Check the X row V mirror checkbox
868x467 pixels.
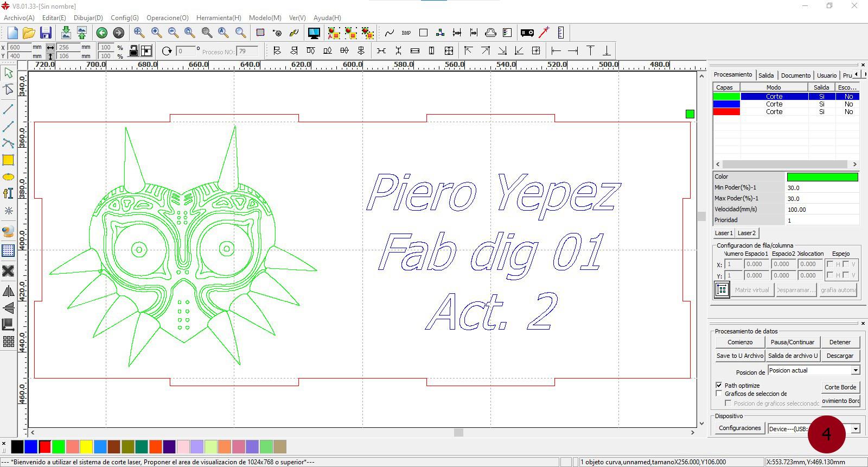(846, 264)
